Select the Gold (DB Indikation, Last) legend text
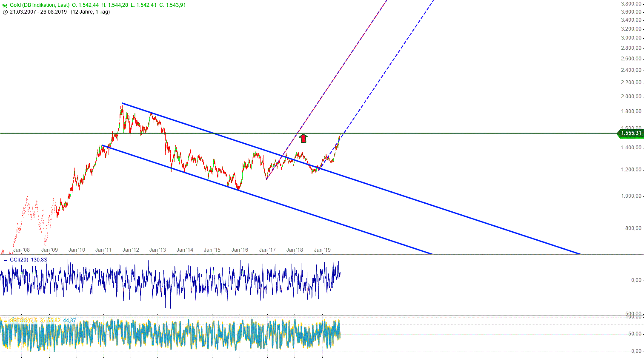 point(40,5)
